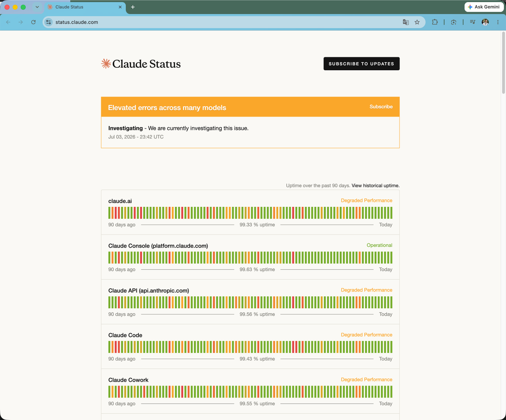The width and height of the screenshot is (506, 420).
Task: Open the Chrome three-dot menu
Action: (x=498, y=22)
